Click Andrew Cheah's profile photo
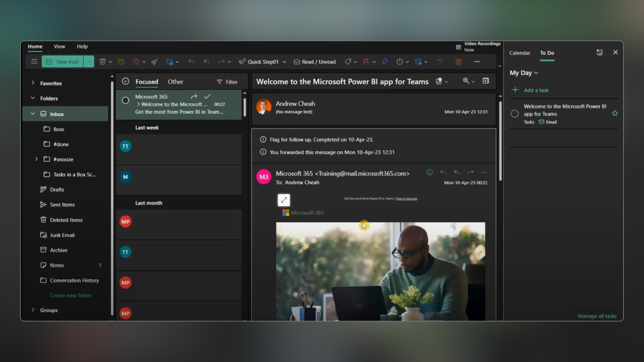 (x=264, y=107)
